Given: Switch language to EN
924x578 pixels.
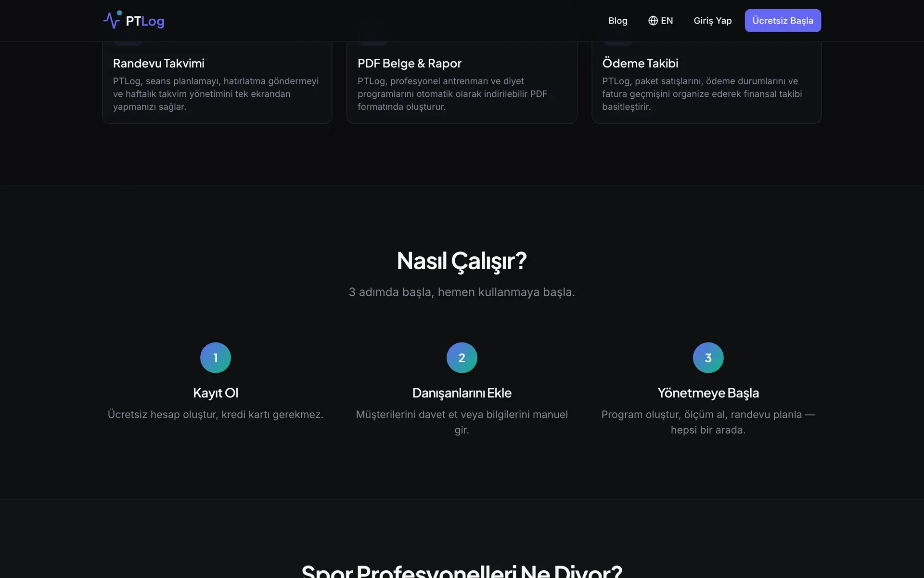Looking at the screenshot, I should (x=660, y=21).
